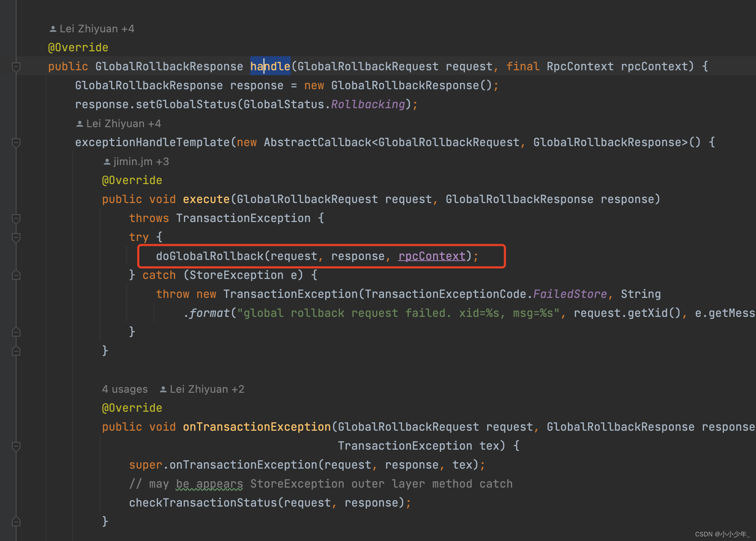Image resolution: width=756 pixels, height=541 pixels.
Task: Click the RpcContext parameter type
Action: [x=581, y=66]
